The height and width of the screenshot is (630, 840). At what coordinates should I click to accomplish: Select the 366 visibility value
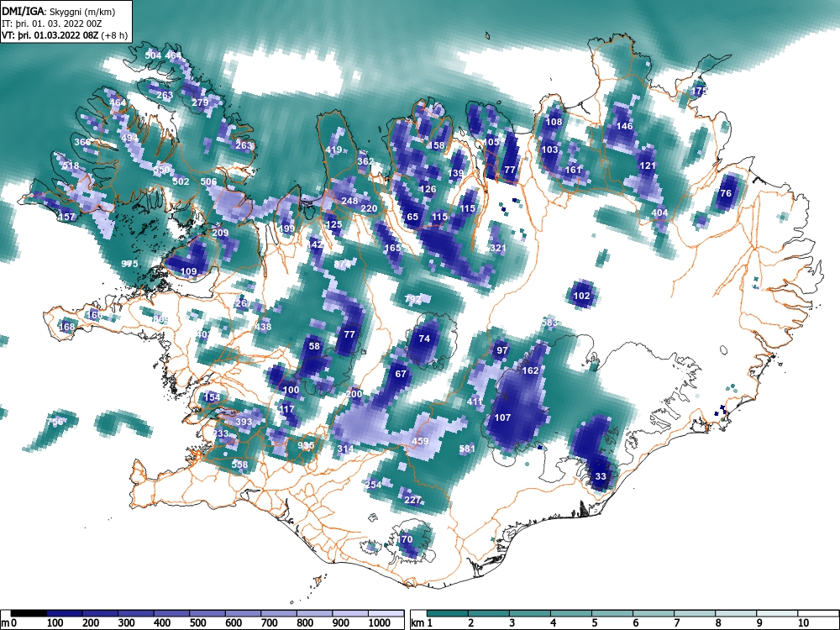82,142
